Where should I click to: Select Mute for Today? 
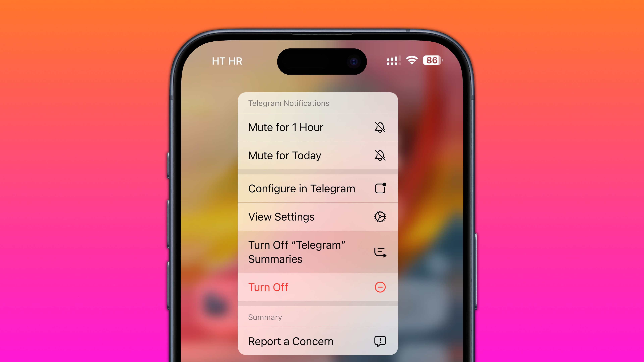click(x=317, y=156)
